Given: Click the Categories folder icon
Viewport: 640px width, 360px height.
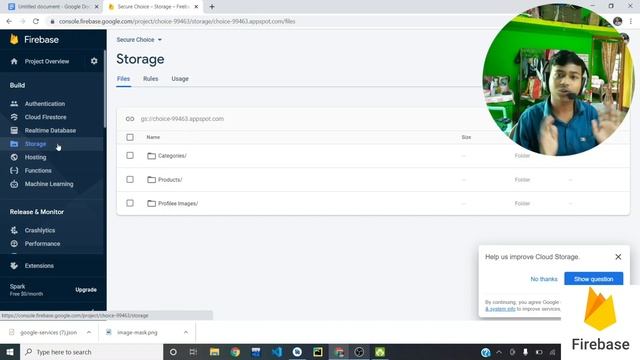Looking at the screenshot, I should pos(151,156).
